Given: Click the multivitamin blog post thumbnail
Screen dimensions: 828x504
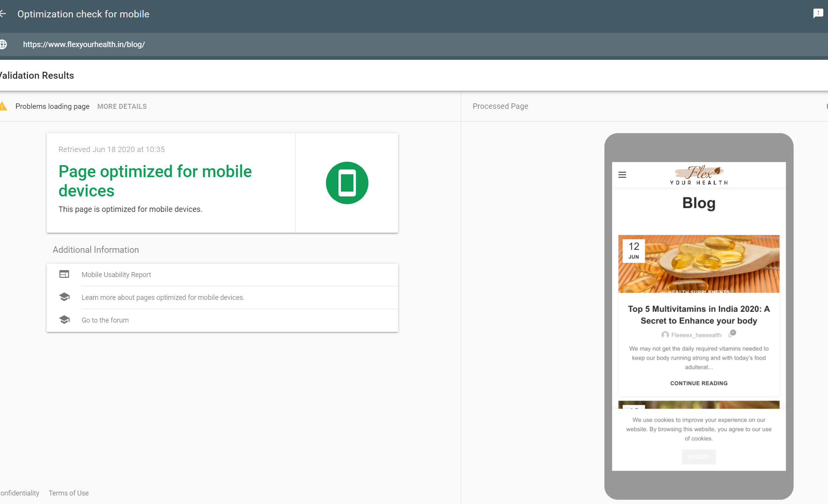Looking at the screenshot, I should (699, 264).
